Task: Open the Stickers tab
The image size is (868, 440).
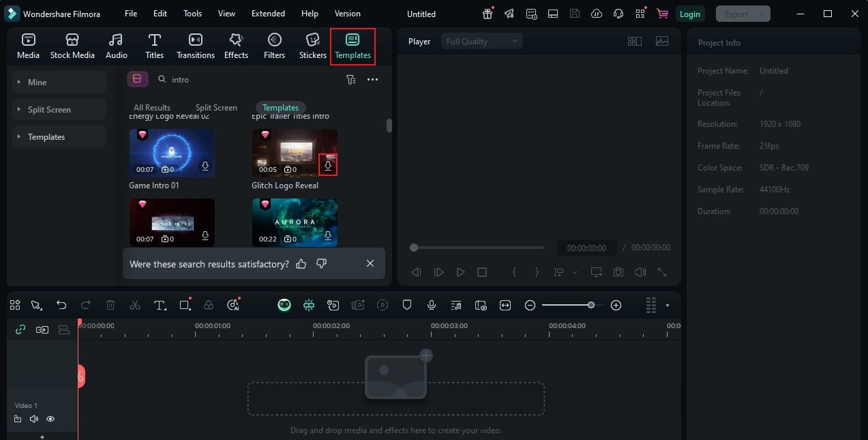Action: (313, 46)
